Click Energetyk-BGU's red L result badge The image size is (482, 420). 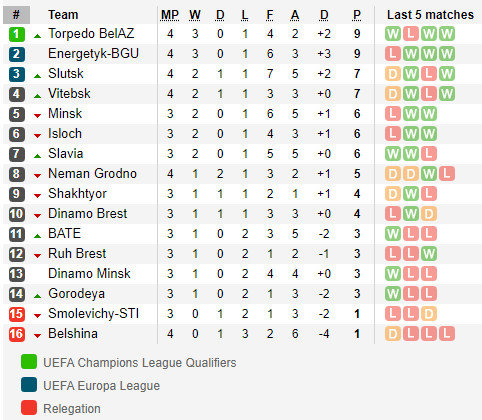point(393,54)
